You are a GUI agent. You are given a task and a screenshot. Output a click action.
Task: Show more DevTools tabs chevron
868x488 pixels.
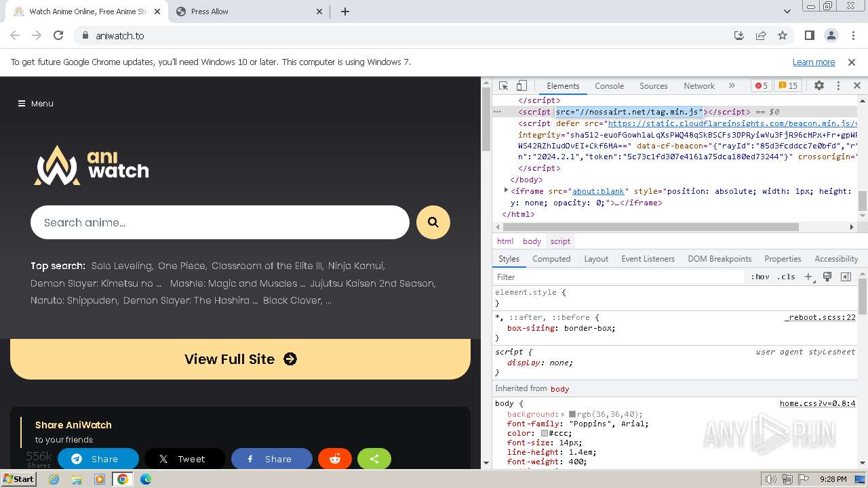click(x=732, y=86)
